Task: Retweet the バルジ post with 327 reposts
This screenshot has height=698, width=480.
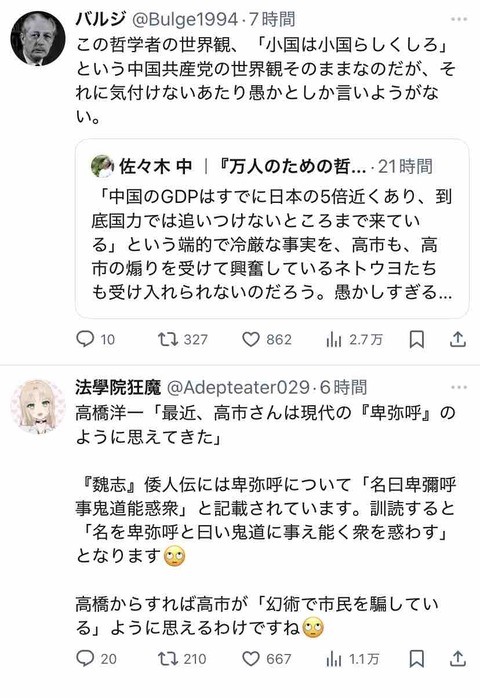Action: [183, 340]
